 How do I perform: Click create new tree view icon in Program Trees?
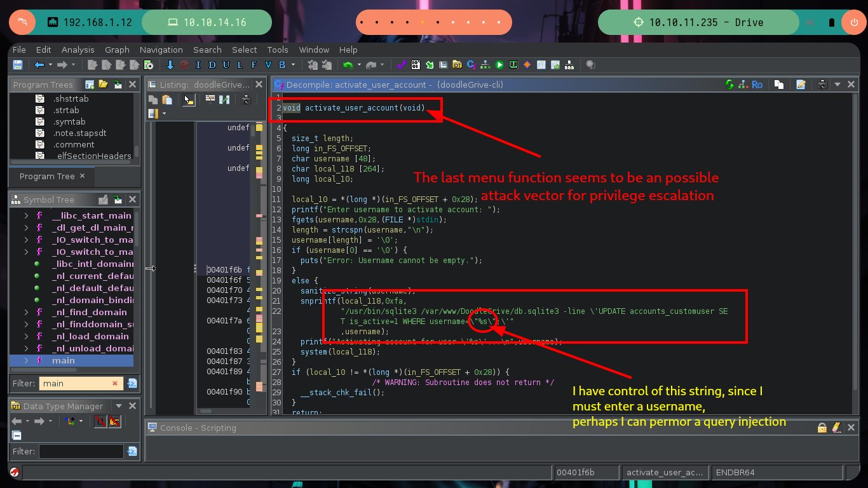90,85
